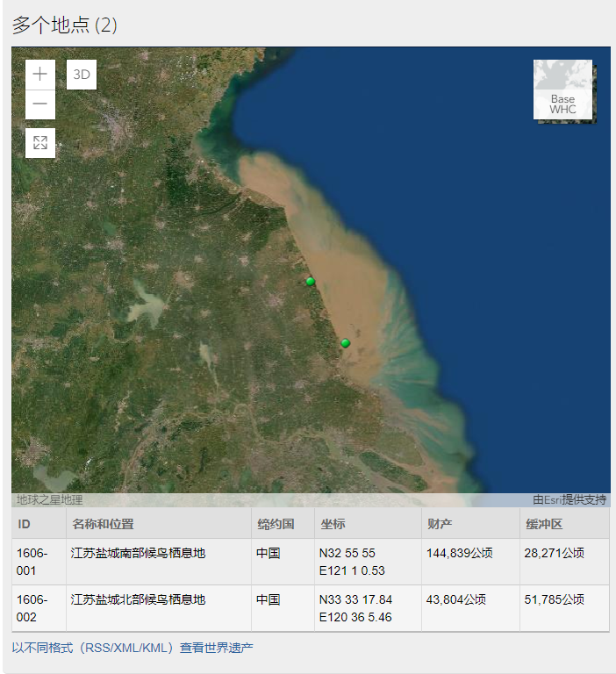Click the northern green site marker

click(x=311, y=282)
